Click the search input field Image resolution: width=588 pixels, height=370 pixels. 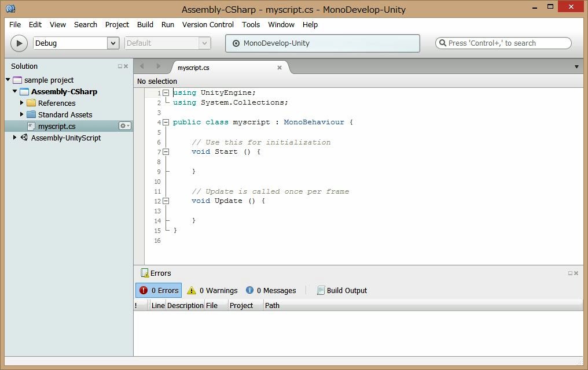(504, 43)
